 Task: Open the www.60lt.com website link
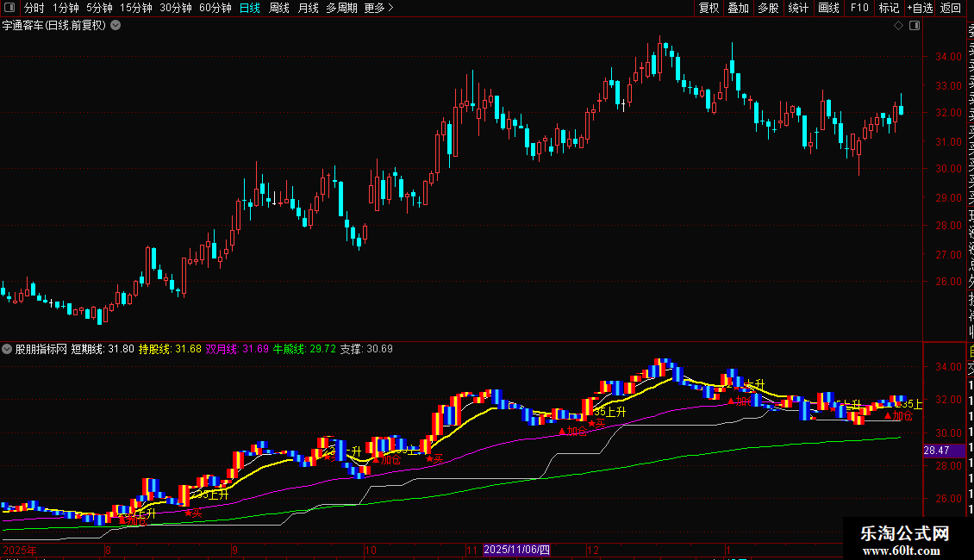pos(905,550)
